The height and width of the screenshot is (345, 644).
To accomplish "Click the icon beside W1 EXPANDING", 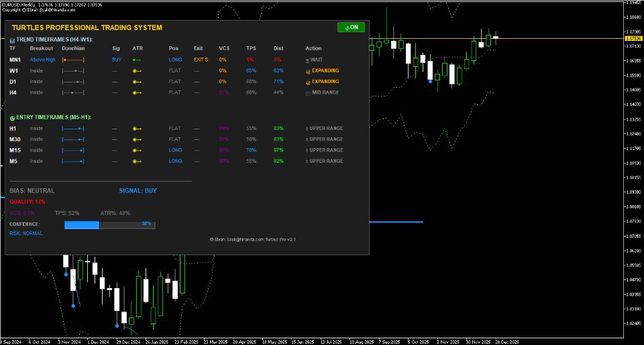I will [x=308, y=72].
